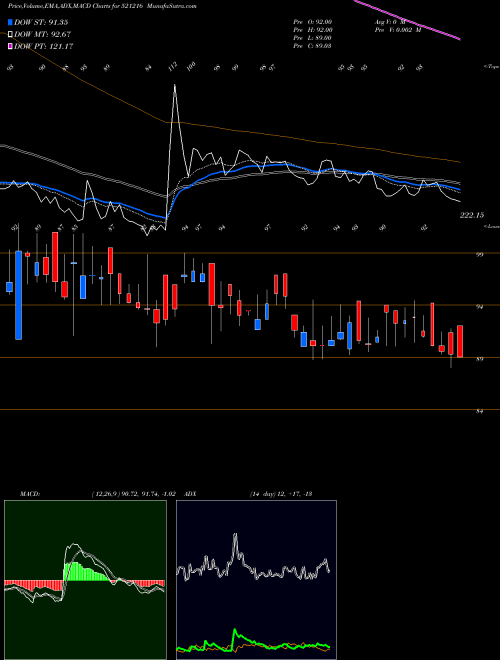Click the 'Pre L: 89.00' value
The image size is (500, 660).
pos(313,38)
